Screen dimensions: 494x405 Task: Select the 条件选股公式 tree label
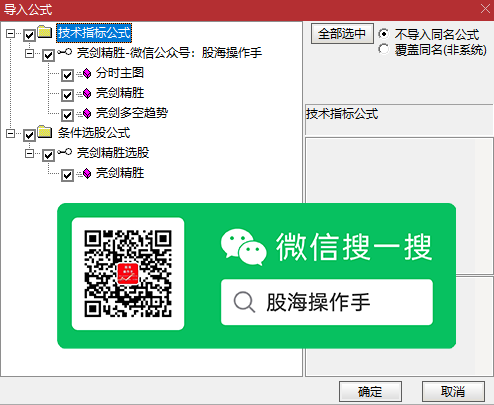94,133
